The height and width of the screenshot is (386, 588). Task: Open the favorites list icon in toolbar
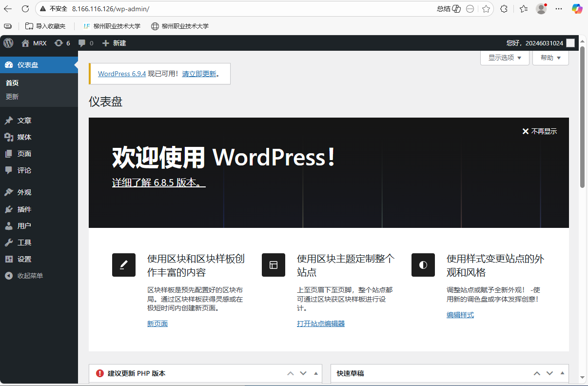tap(524, 9)
